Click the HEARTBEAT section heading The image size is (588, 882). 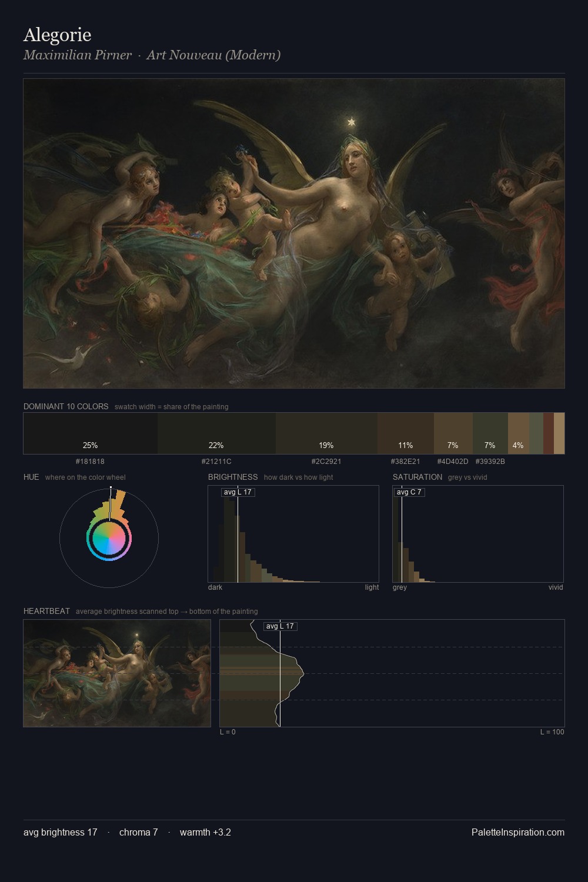(46, 611)
